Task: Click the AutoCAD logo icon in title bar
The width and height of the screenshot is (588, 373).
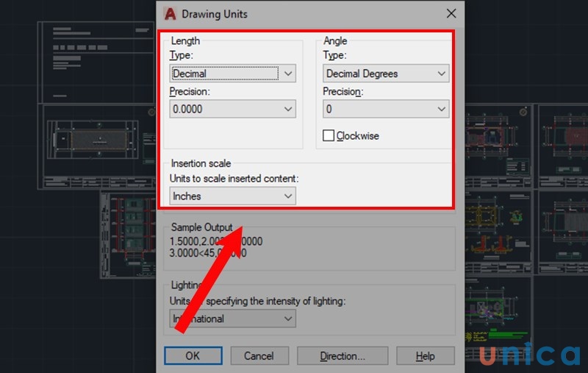Action: click(x=171, y=14)
